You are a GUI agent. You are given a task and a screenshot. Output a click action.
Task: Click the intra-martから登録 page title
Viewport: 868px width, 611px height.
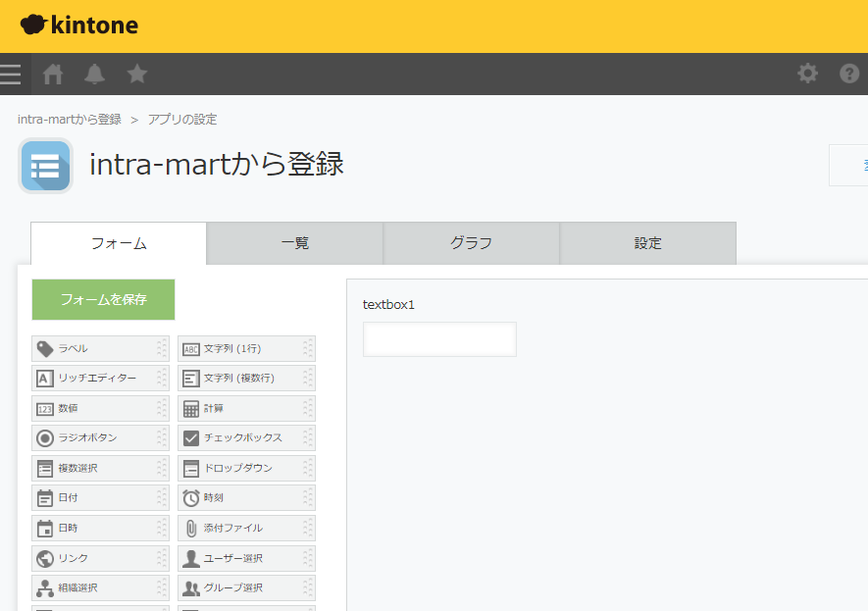pos(217,165)
